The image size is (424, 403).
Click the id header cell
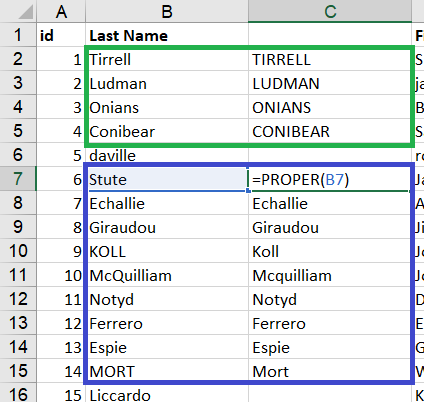61,35
